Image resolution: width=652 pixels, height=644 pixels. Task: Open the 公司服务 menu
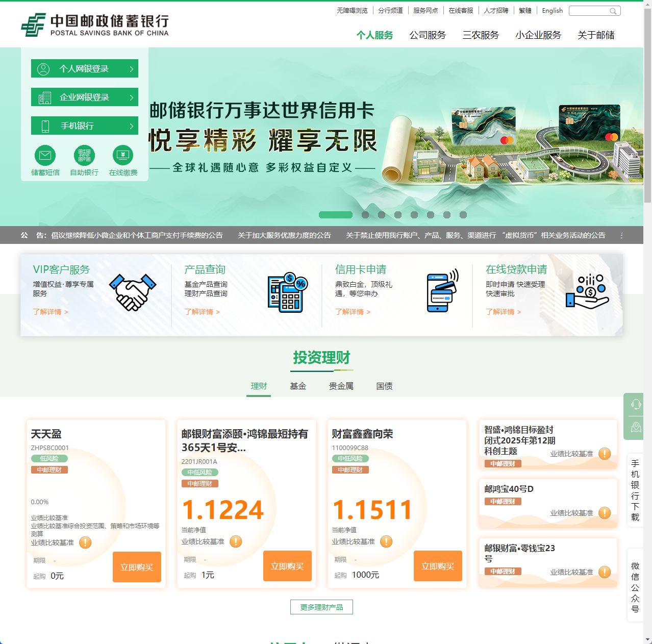(x=428, y=35)
